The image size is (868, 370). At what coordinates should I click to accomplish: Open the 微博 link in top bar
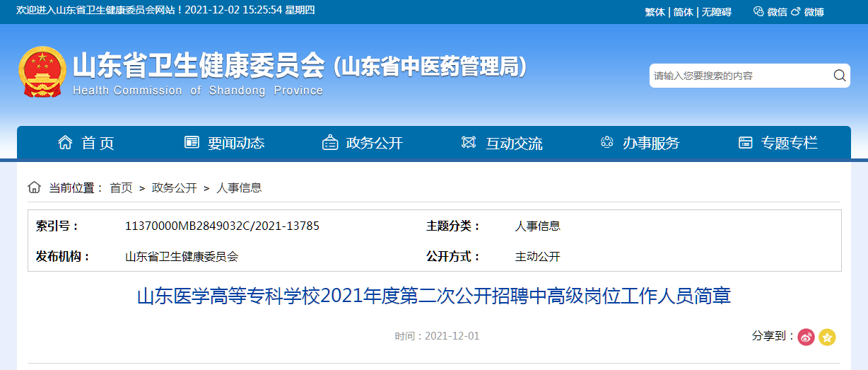tap(814, 12)
